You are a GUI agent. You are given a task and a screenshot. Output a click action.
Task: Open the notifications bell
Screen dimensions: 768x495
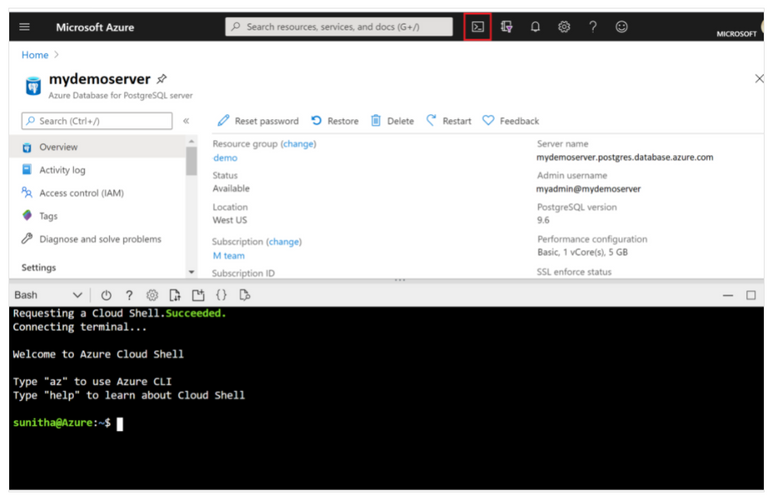tap(535, 27)
